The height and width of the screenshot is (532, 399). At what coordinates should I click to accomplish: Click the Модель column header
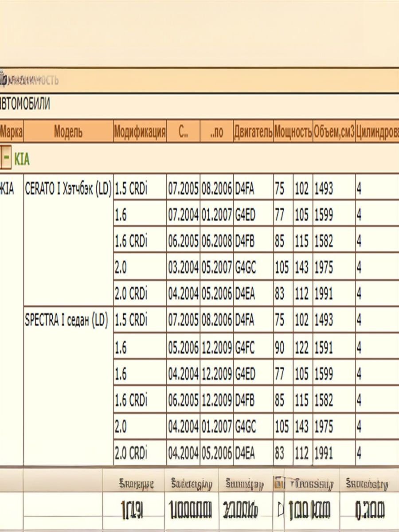[x=68, y=132]
